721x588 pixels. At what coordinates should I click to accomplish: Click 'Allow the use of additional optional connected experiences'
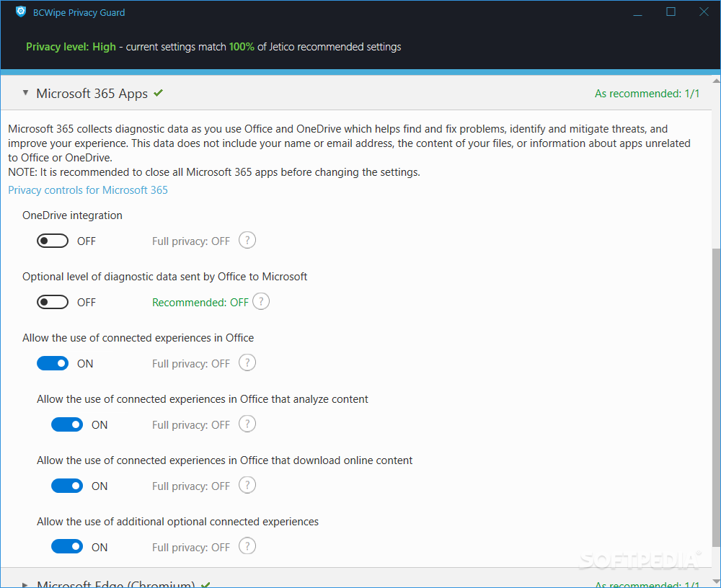(x=177, y=522)
